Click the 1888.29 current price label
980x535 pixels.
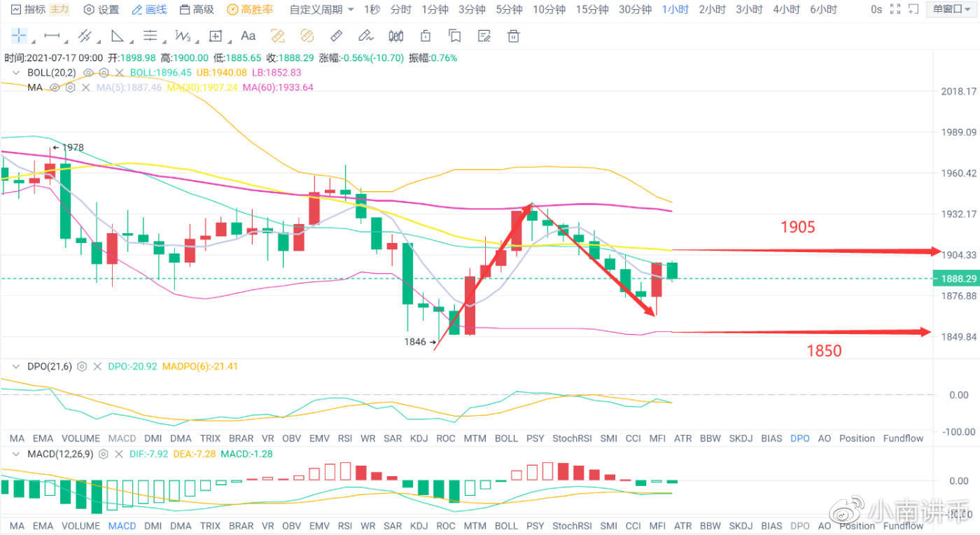[956, 279]
